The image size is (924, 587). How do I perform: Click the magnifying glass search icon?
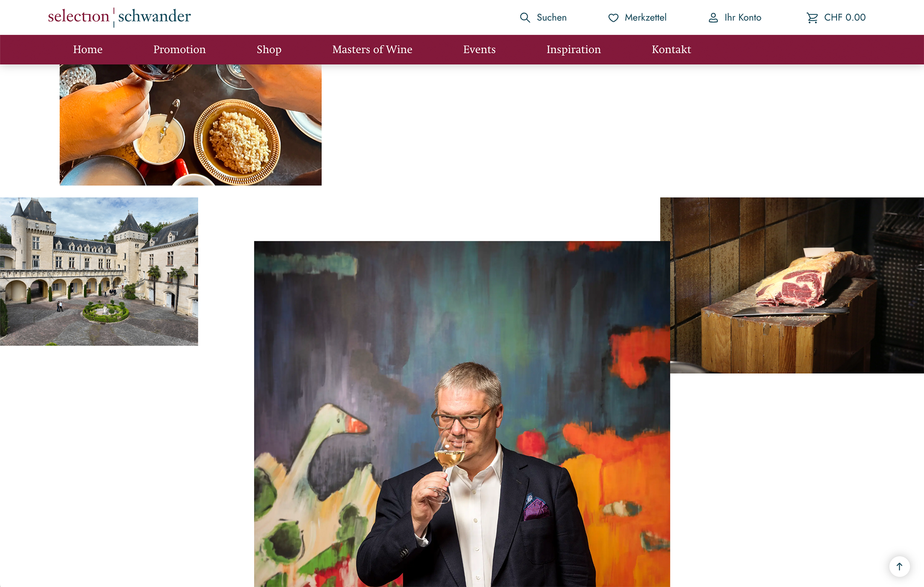(x=525, y=17)
